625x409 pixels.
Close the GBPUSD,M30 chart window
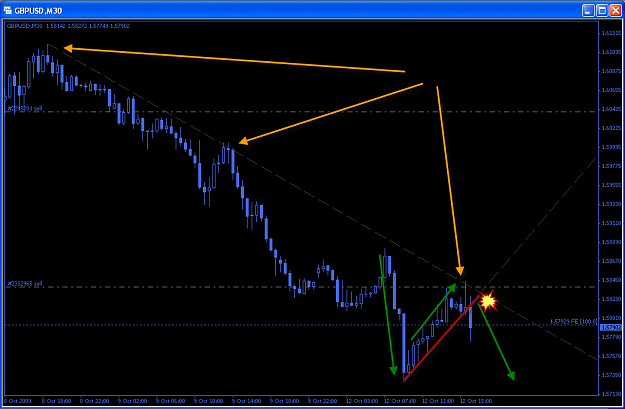(x=616, y=10)
